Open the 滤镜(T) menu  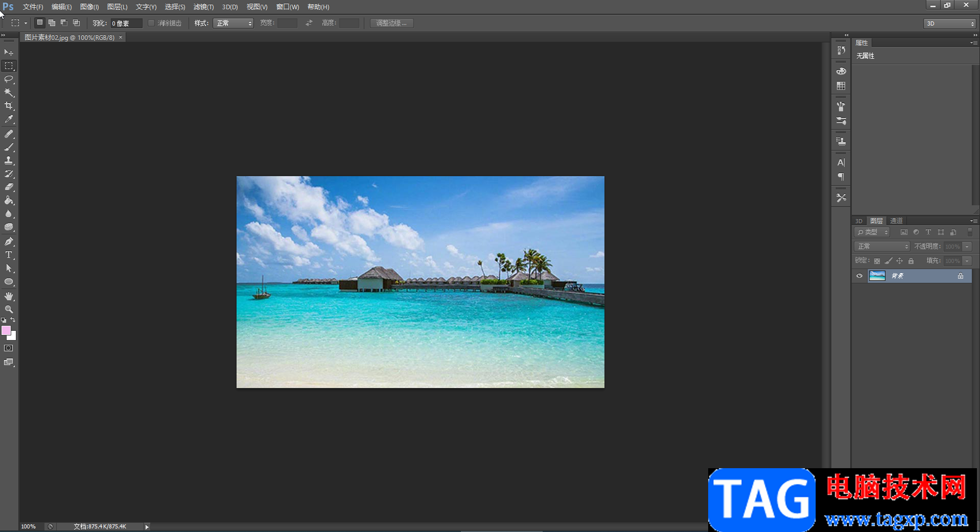pyautogui.click(x=203, y=7)
